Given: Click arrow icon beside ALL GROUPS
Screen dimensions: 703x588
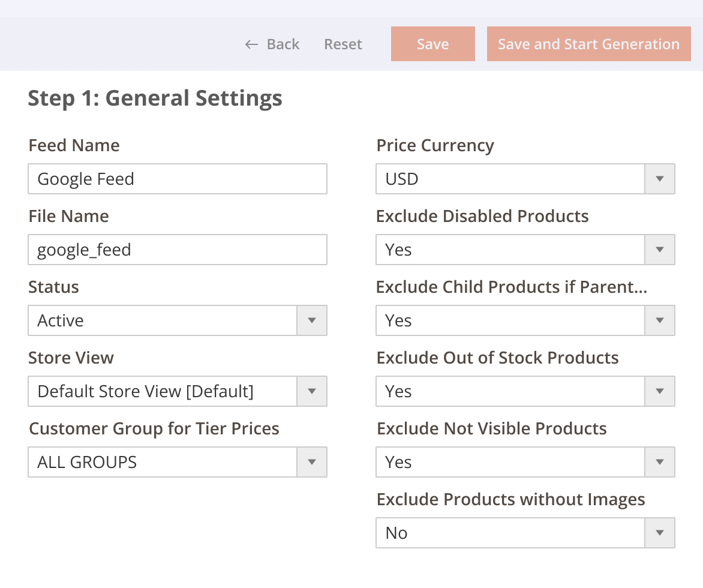Looking at the screenshot, I should (312, 463).
